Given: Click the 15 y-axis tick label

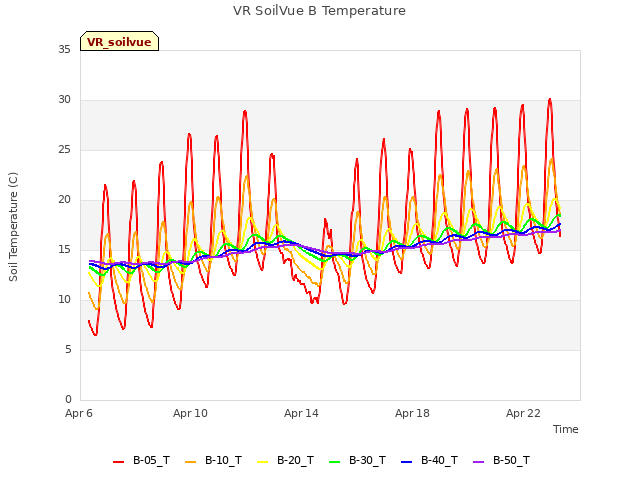Looking at the screenshot, I should [64, 250].
